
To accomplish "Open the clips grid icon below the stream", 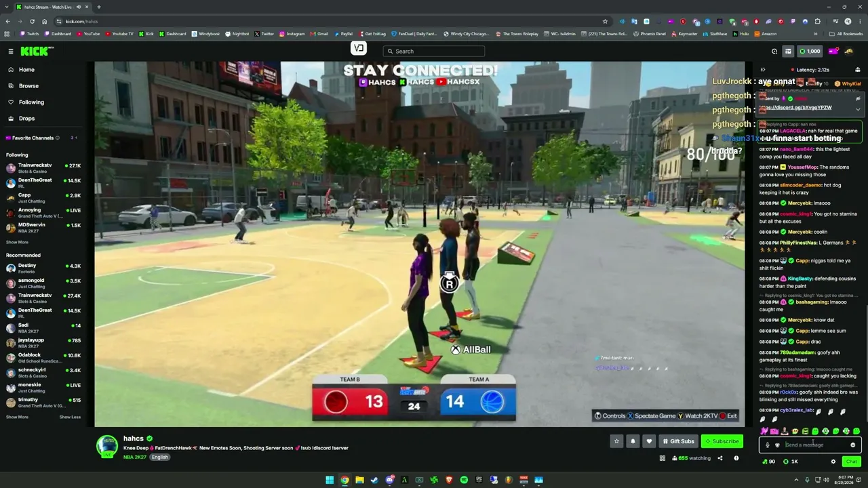I will (x=663, y=458).
